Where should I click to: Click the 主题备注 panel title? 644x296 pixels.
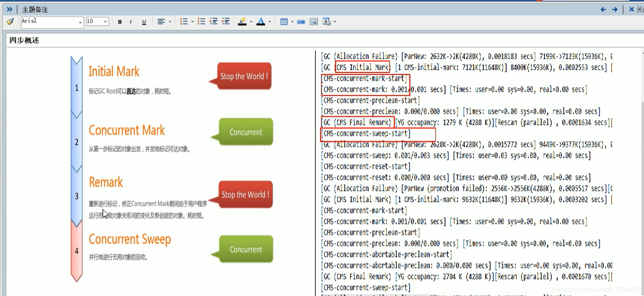point(35,10)
